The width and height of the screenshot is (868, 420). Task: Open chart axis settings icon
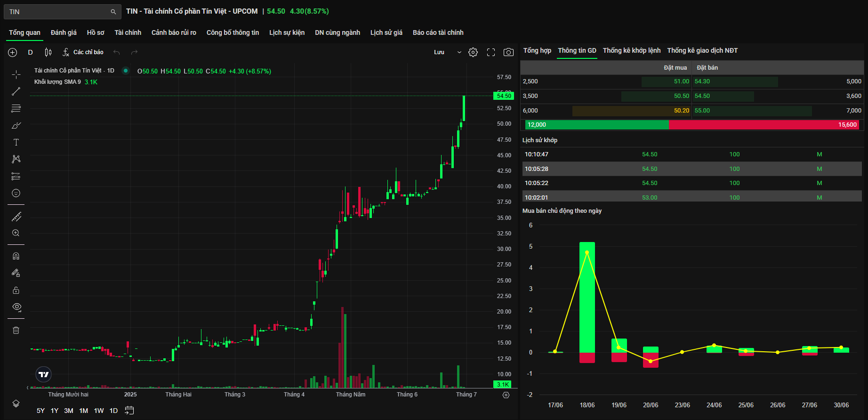coord(506,395)
